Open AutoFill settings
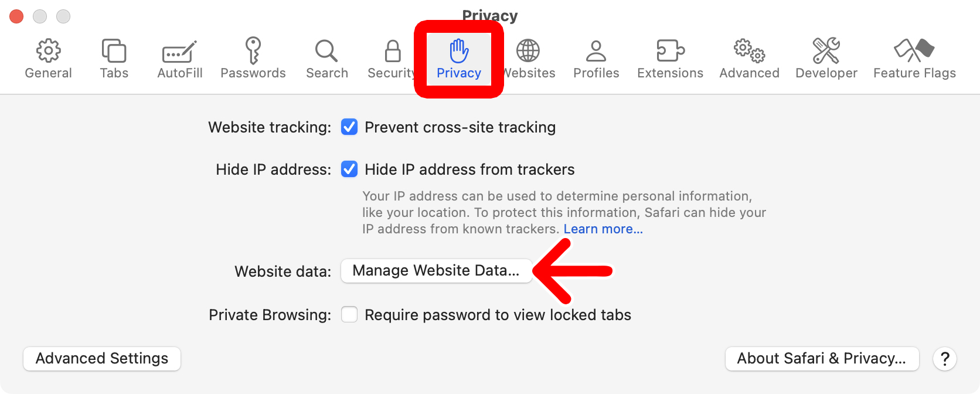Image resolution: width=980 pixels, height=394 pixels. pyautogui.click(x=179, y=57)
